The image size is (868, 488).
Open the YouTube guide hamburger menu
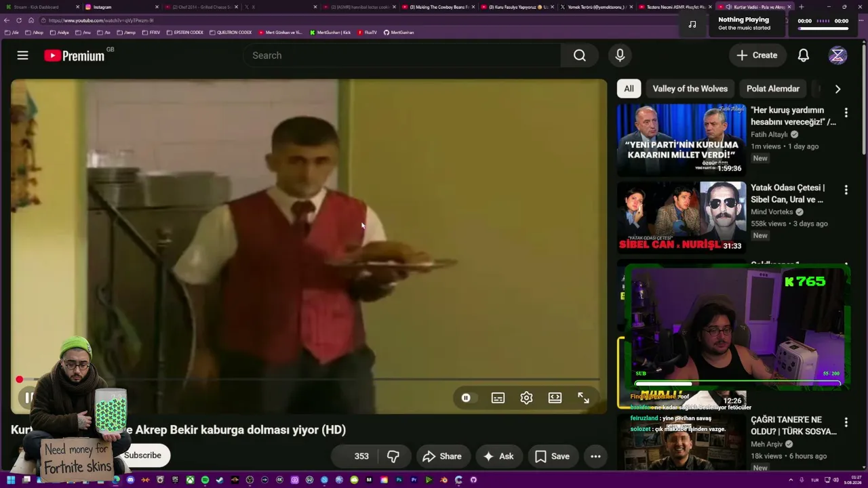pyautogui.click(x=22, y=56)
